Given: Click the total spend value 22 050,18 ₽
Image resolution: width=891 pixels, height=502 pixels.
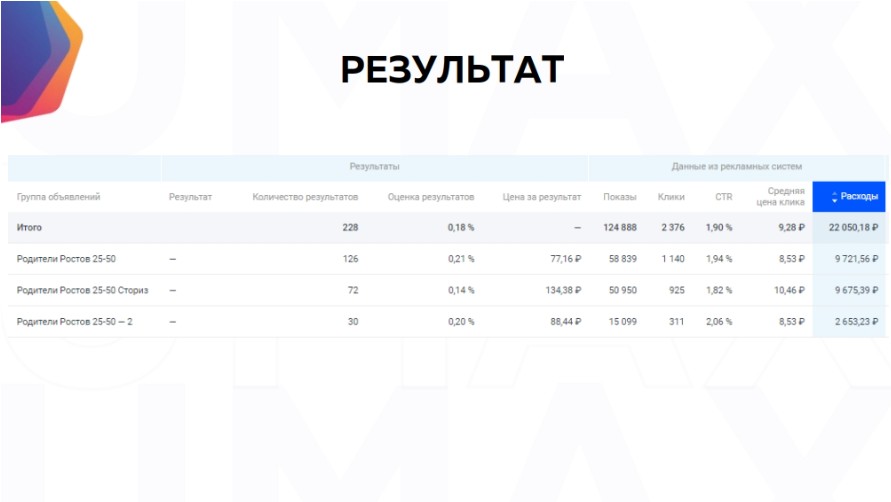Looking at the screenshot, I should (x=853, y=228).
